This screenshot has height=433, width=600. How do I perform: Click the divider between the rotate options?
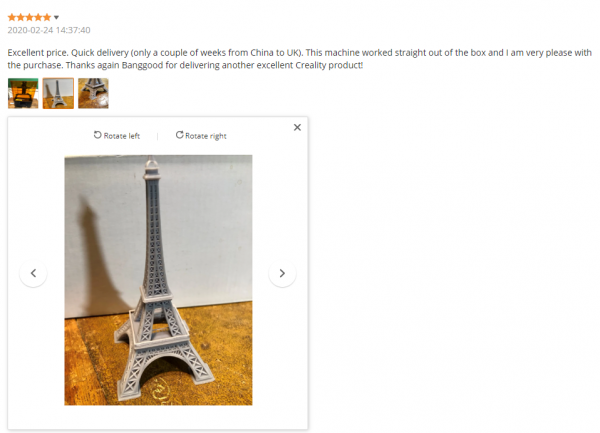point(157,136)
